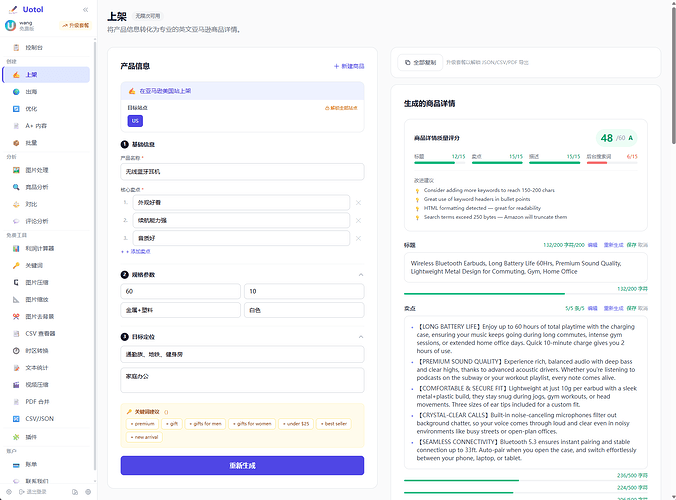The width and height of the screenshot is (676, 500).
Task: Collapse the 目标定位 targeting section
Action: point(361,337)
